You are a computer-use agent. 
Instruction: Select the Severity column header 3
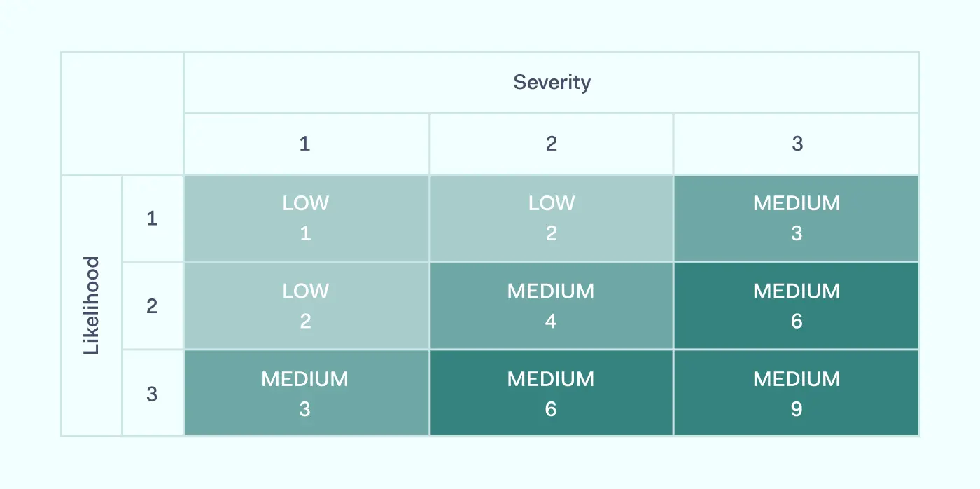[797, 144]
